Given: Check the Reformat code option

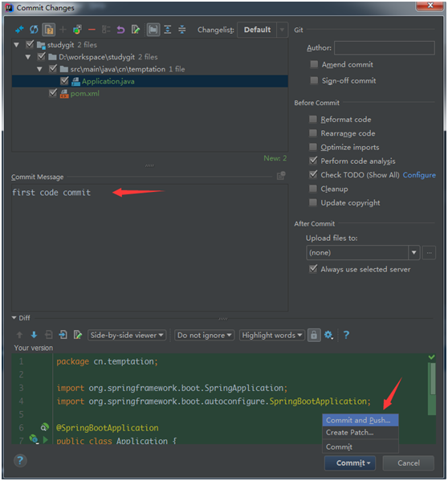Looking at the screenshot, I should pos(313,120).
